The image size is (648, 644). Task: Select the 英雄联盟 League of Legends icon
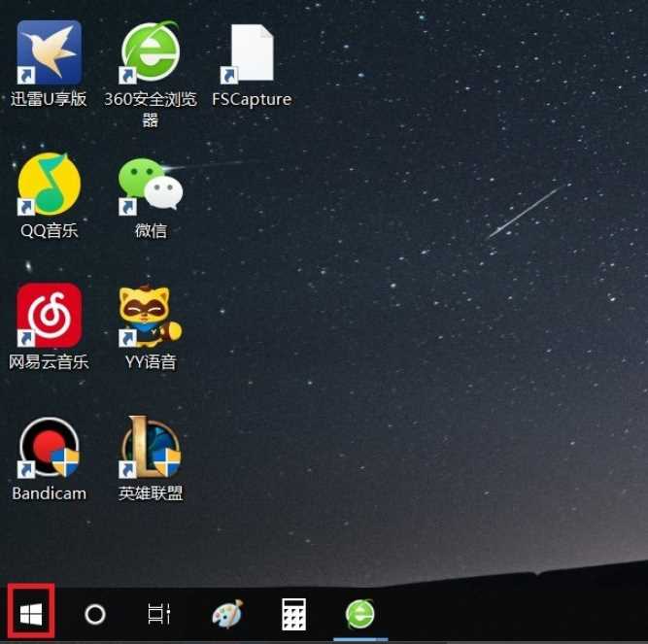coord(150,448)
